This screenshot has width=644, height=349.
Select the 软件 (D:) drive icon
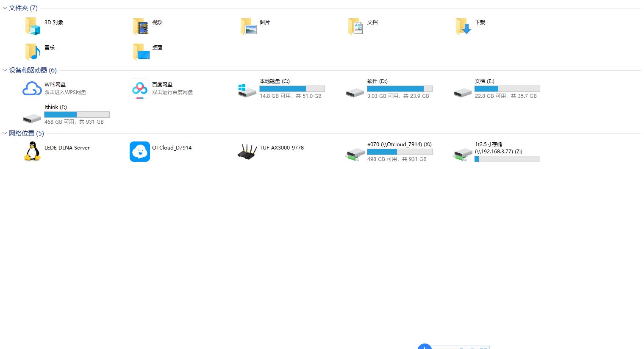[x=355, y=93]
